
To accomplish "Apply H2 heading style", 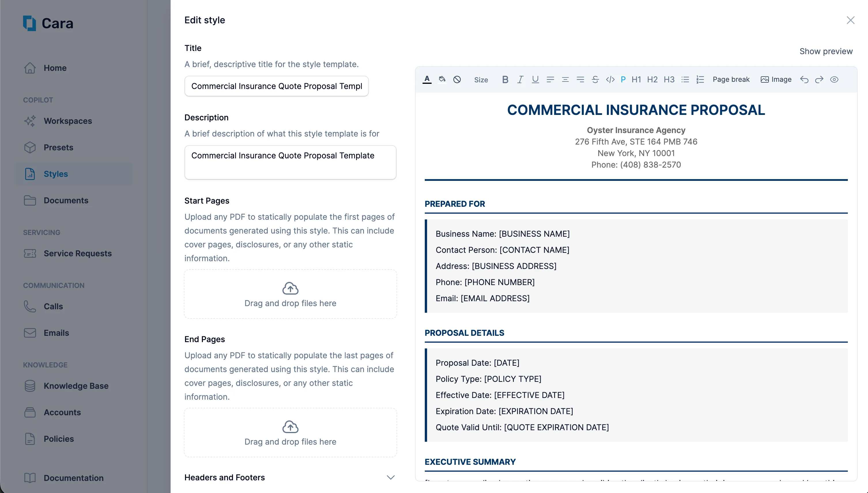I will [x=652, y=79].
